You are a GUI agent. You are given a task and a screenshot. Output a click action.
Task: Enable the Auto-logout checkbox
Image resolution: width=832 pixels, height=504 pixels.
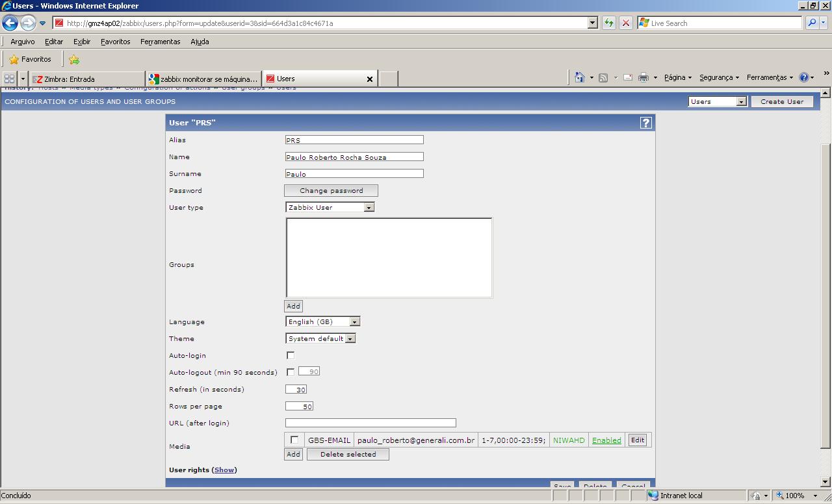click(291, 372)
